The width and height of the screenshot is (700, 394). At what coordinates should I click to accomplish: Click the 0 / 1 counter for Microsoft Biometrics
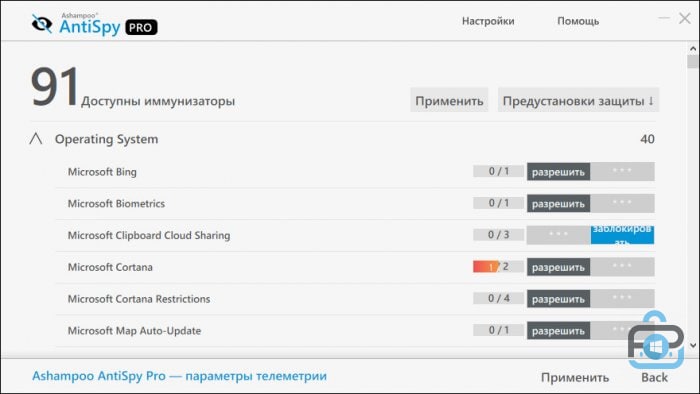click(498, 203)
